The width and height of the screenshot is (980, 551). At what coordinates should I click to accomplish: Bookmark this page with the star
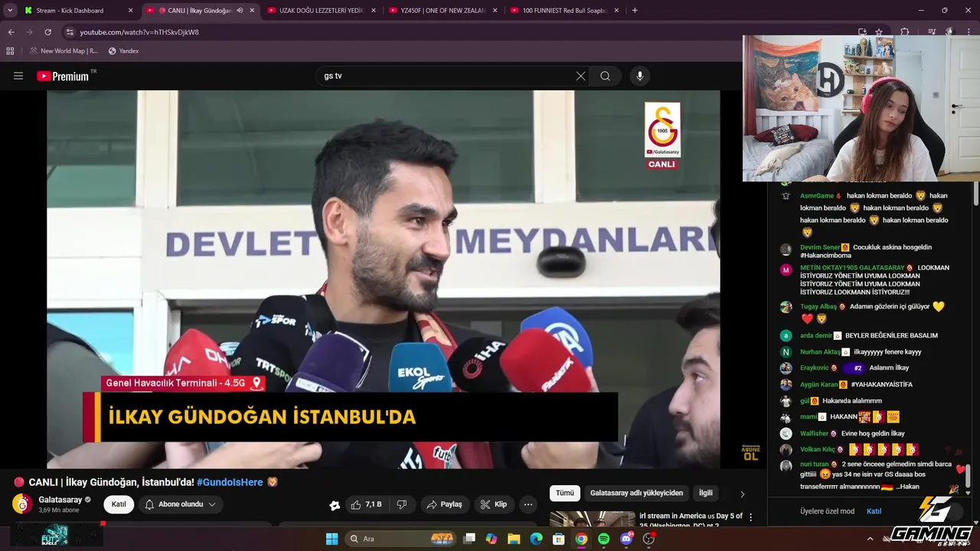coord(879,32)
